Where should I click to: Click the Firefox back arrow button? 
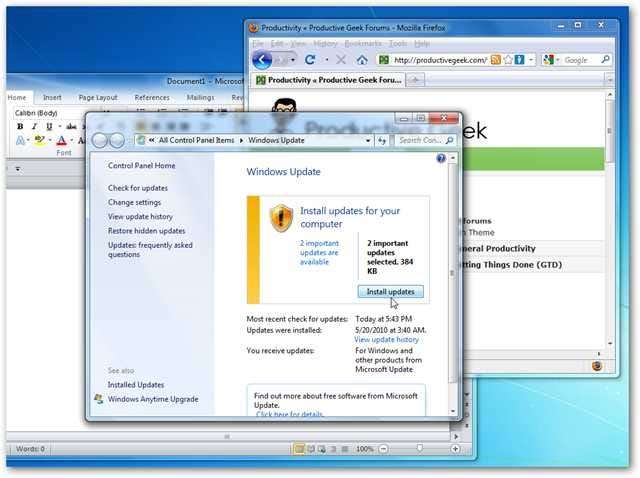(262, 60)
